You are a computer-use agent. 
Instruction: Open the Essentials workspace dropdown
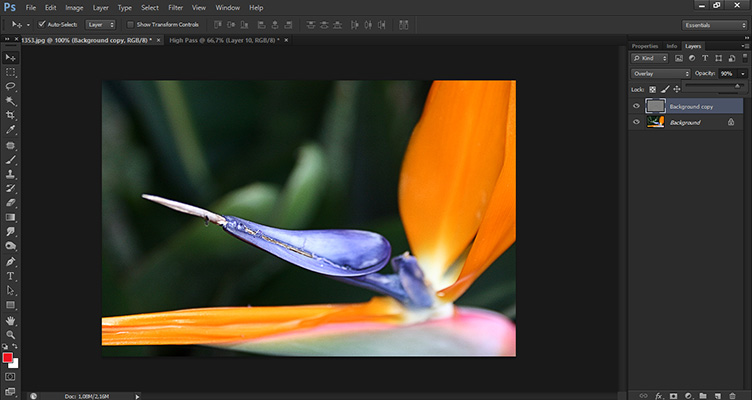(714, 23)
